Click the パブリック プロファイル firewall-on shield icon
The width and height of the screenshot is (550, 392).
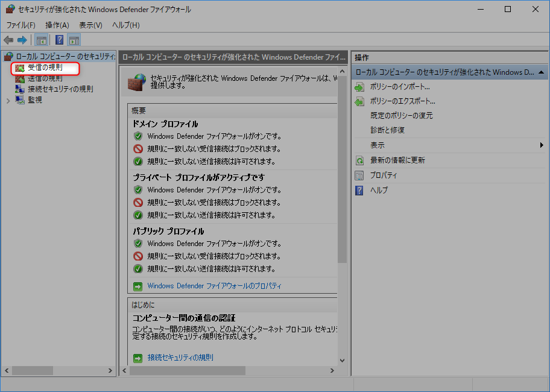(138, 243)
